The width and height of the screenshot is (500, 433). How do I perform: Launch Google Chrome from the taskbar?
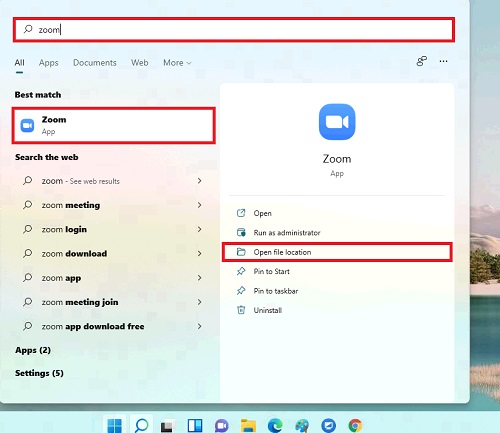click(355, 426)
